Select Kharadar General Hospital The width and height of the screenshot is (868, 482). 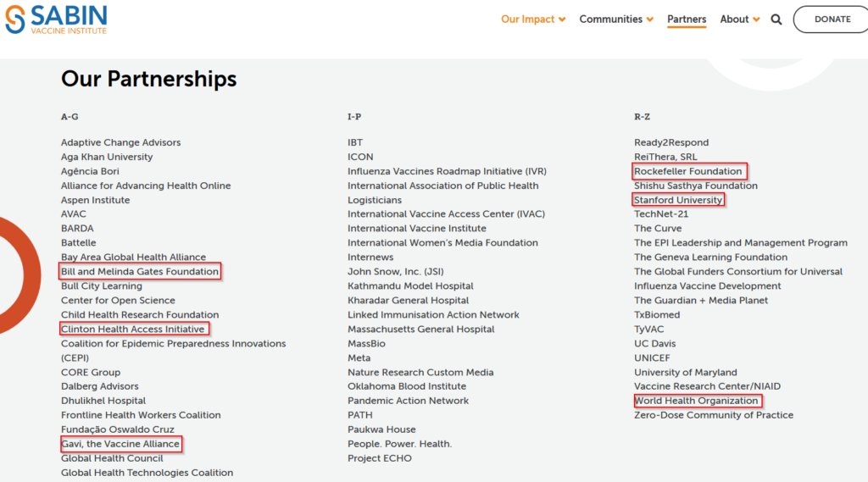(x=408, y=300)
